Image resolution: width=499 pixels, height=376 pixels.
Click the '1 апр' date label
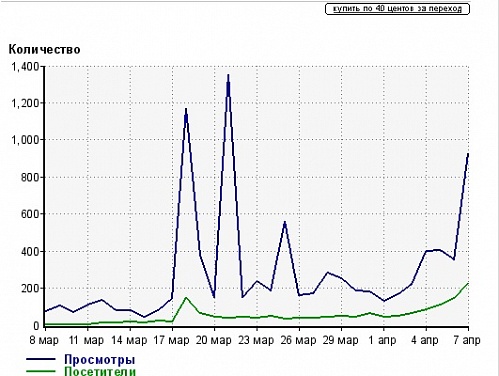[383, 340]
